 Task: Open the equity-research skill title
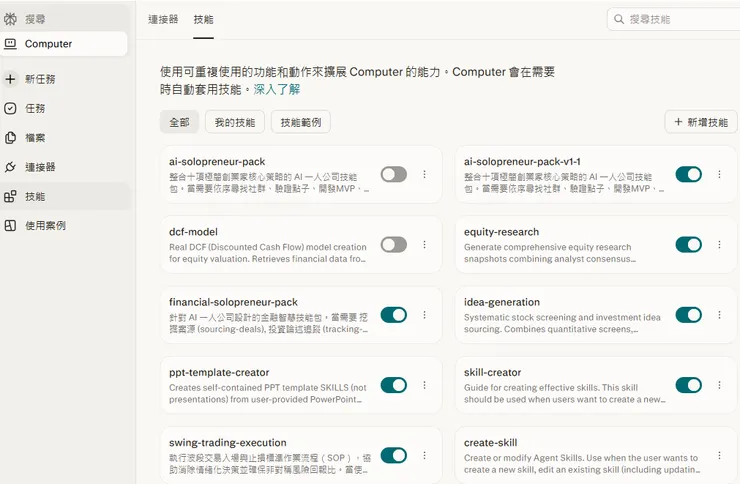tap(501, 232)
